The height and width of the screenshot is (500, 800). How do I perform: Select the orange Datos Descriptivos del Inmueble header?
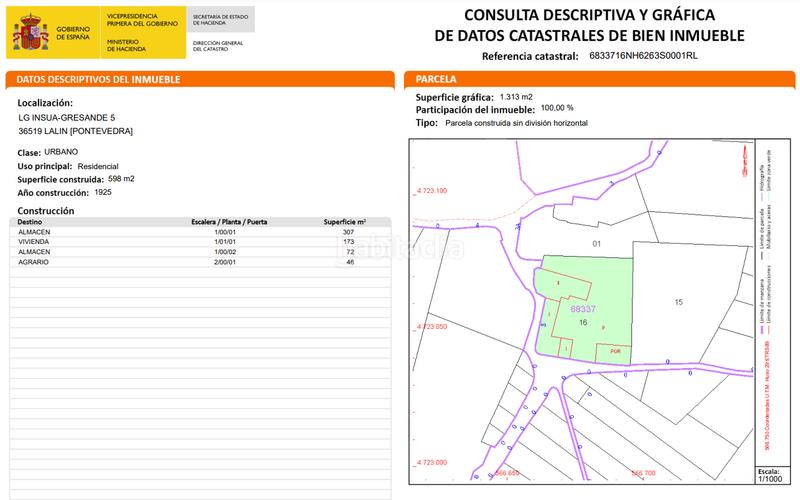(198, 78)
